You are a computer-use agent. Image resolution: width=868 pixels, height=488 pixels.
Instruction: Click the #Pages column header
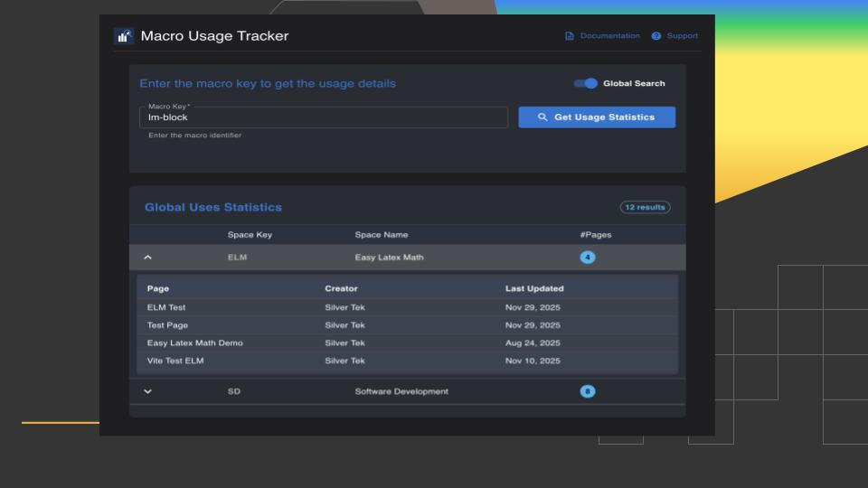(595, 235)
